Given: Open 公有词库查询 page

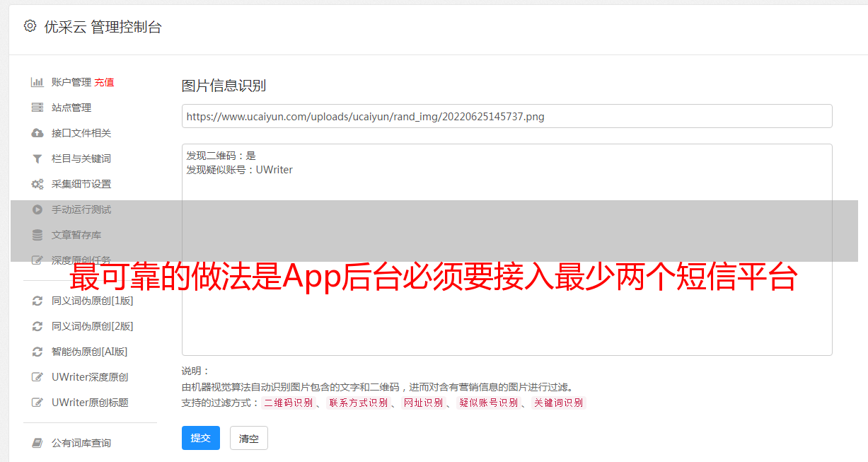Looking at the screenshot, I should click(x=81, y=443).
